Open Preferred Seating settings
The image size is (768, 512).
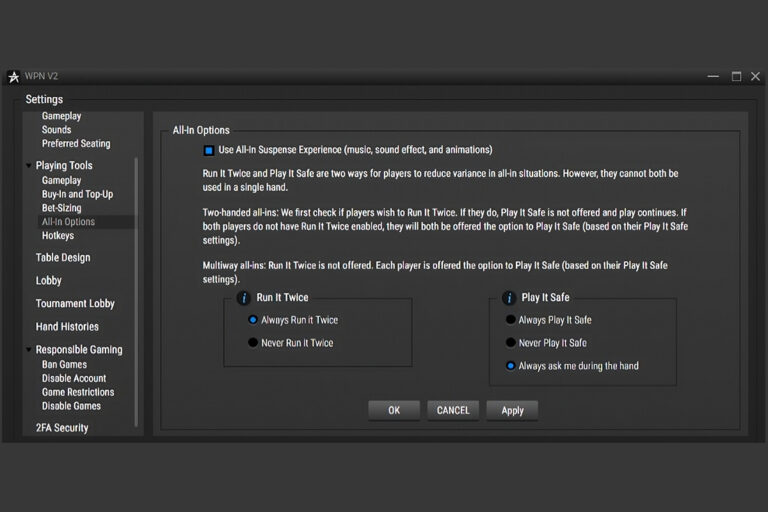pyautogui.click(x=76, y=144)
